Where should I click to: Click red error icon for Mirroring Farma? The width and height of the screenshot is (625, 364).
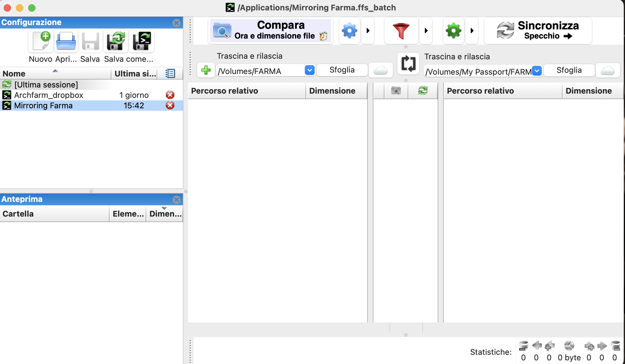[170, 105]
